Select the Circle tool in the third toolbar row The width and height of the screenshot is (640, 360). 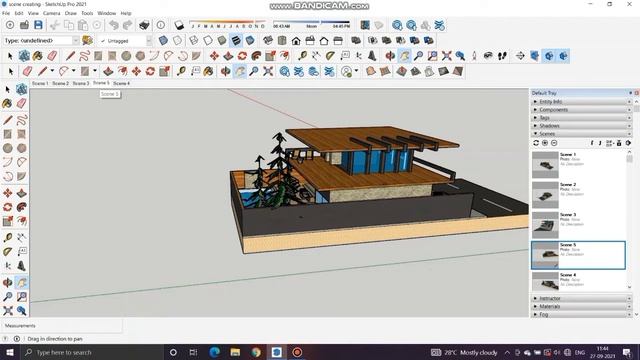coord(126,56)
